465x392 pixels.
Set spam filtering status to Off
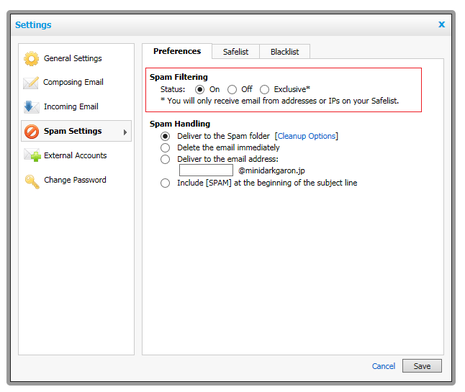click(x=232, y=90)
